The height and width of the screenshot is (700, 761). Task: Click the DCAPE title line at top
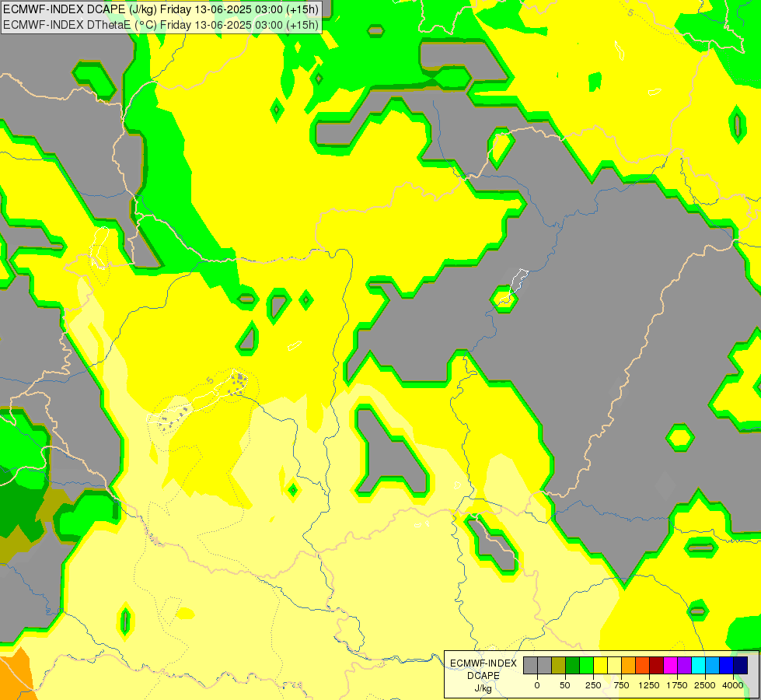161,9
